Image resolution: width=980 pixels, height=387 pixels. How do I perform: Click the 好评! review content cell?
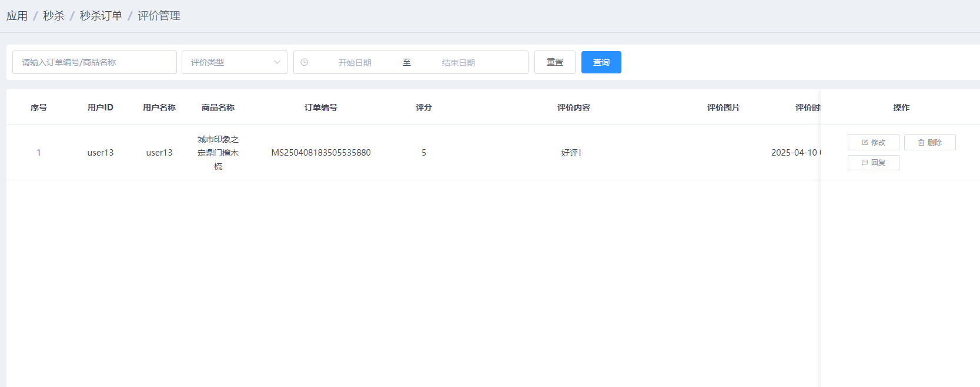571,153
